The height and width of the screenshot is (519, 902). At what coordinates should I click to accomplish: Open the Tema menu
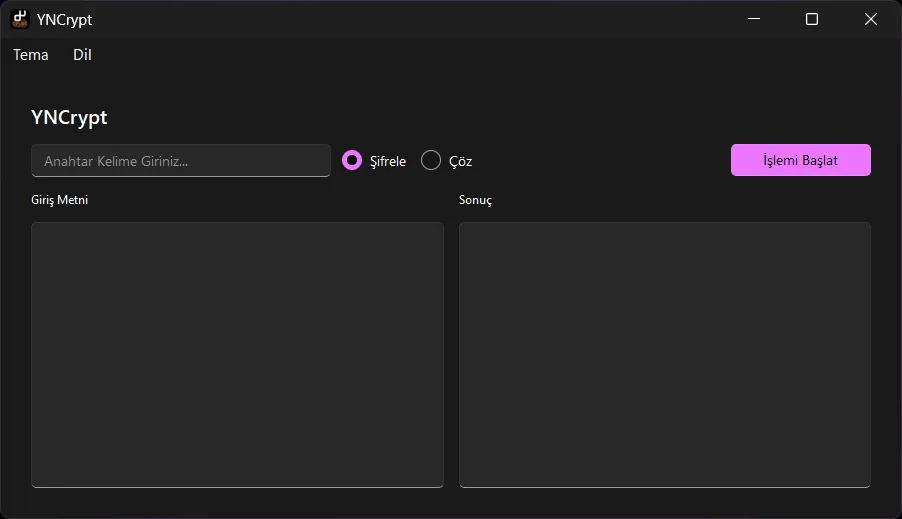(30, 55)
